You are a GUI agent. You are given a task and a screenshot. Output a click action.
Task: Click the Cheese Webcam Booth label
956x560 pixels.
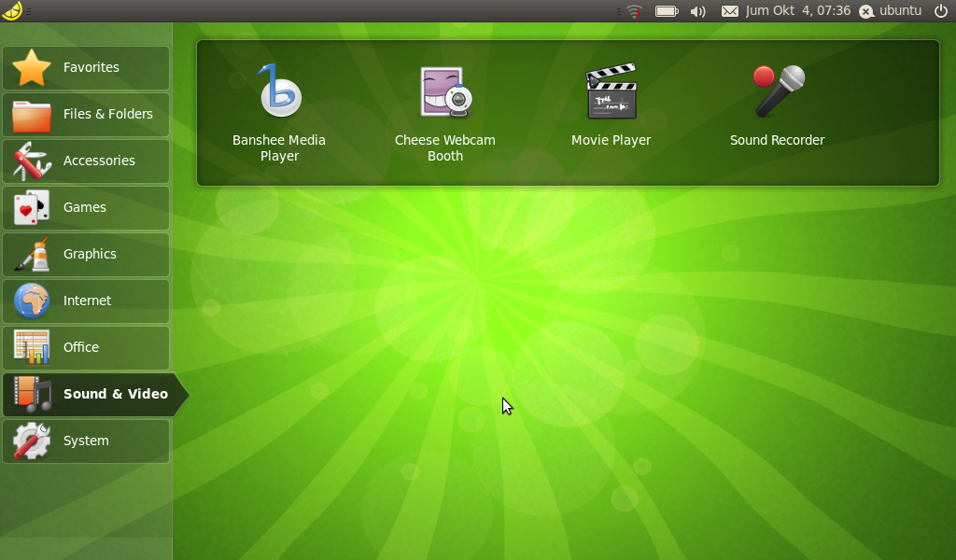tap(445, 148)
